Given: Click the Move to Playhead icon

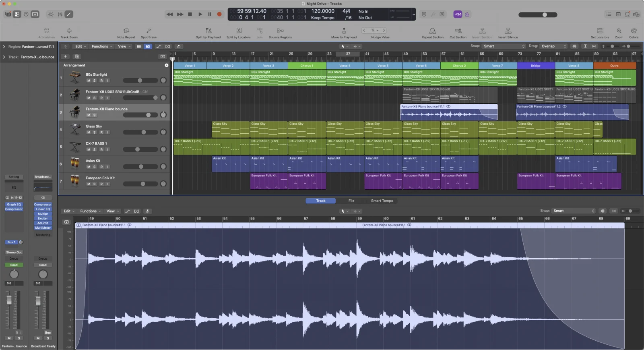Looking at the screenshot, I should (x=344, y=31).
